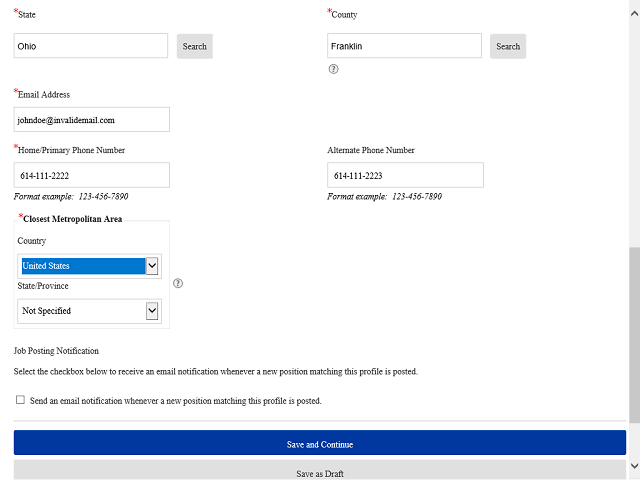Click the Format example text under the Alternate phone

384,197
